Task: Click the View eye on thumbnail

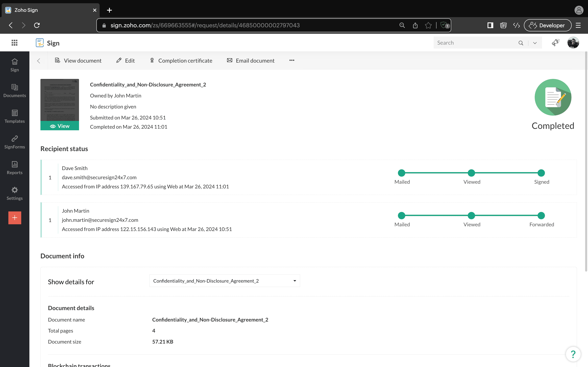Action: click(x=60, y=126)
